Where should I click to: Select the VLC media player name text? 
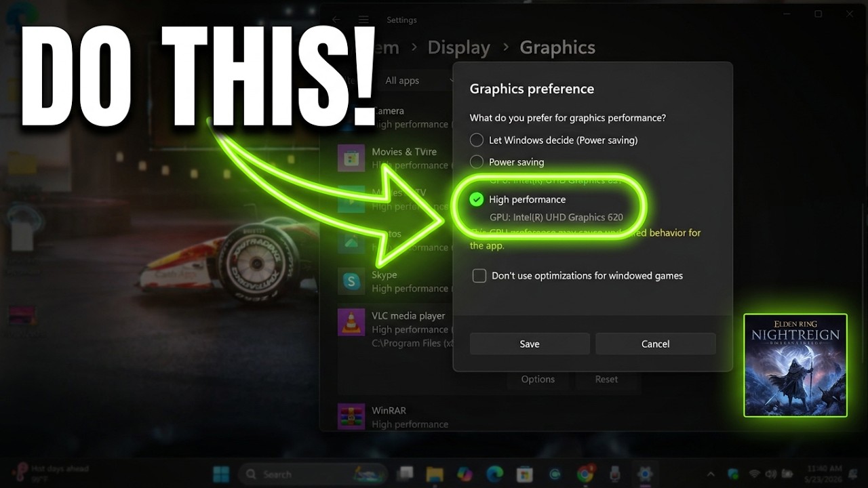click(x=408, y=316)
